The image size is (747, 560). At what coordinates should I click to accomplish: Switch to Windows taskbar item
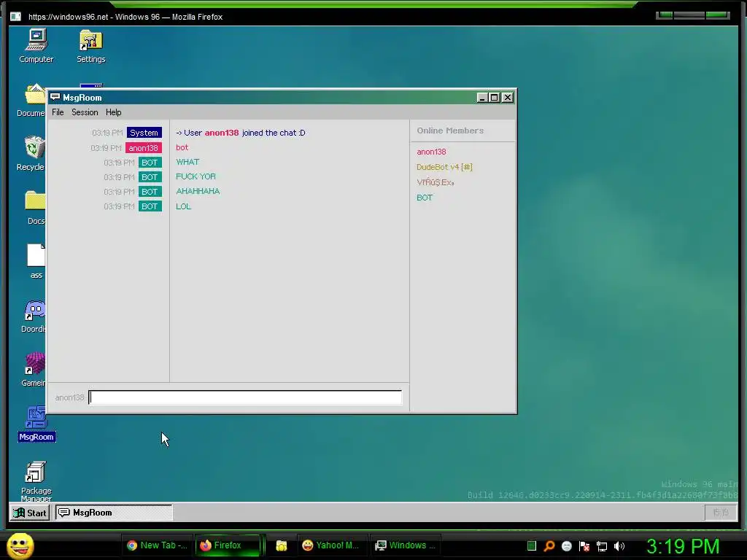point(406,545)
